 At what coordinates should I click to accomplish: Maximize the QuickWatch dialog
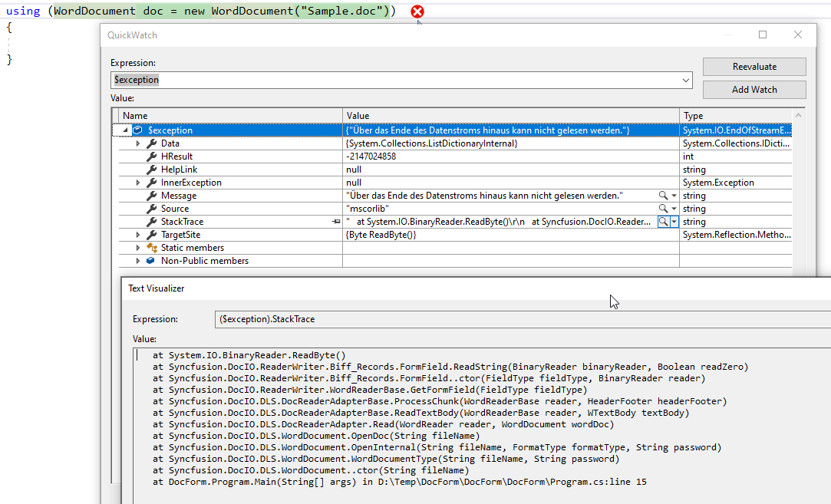(x=763, y=35)
